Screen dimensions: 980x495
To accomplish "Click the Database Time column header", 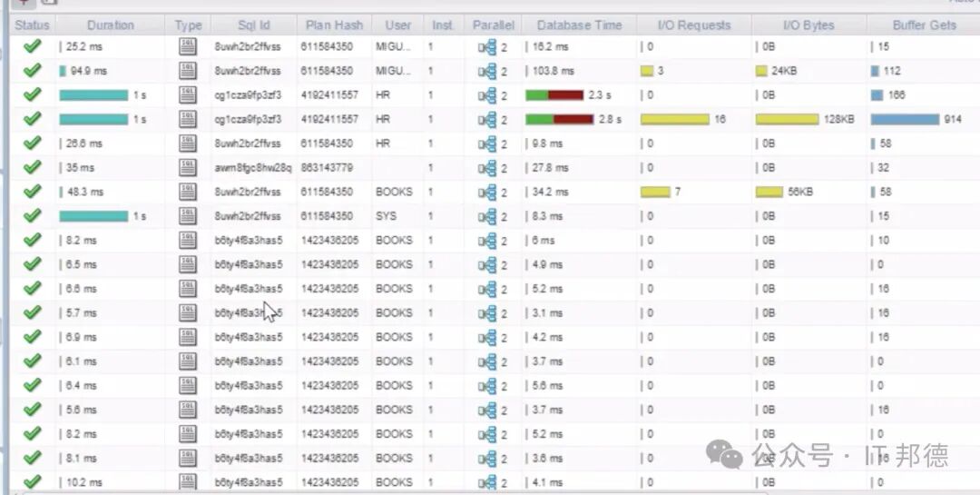I will tap(579, 25).
